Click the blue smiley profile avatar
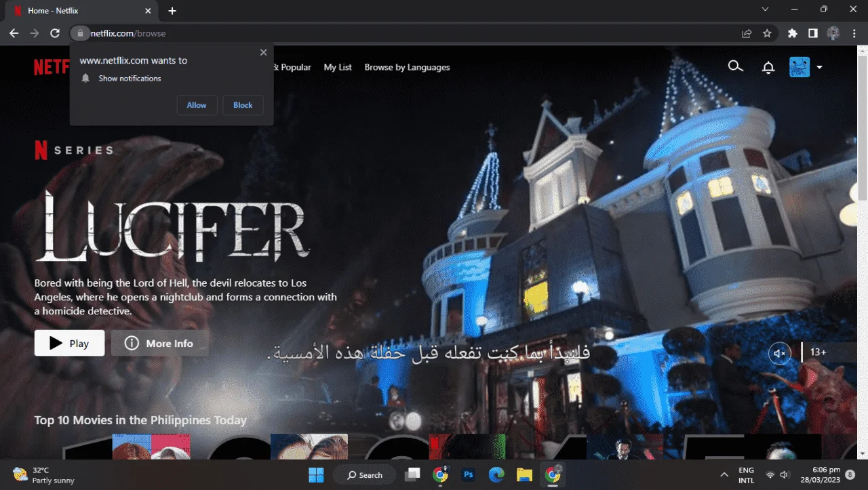 [x=800, y=67]
